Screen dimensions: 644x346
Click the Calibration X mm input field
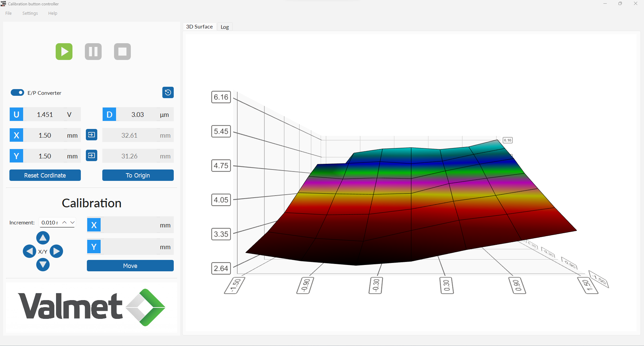[130, 225]
